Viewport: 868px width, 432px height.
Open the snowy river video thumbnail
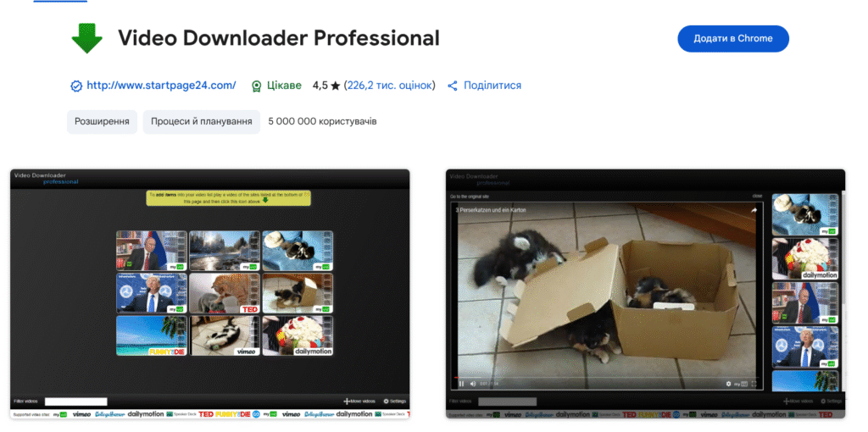pos(224,251)
